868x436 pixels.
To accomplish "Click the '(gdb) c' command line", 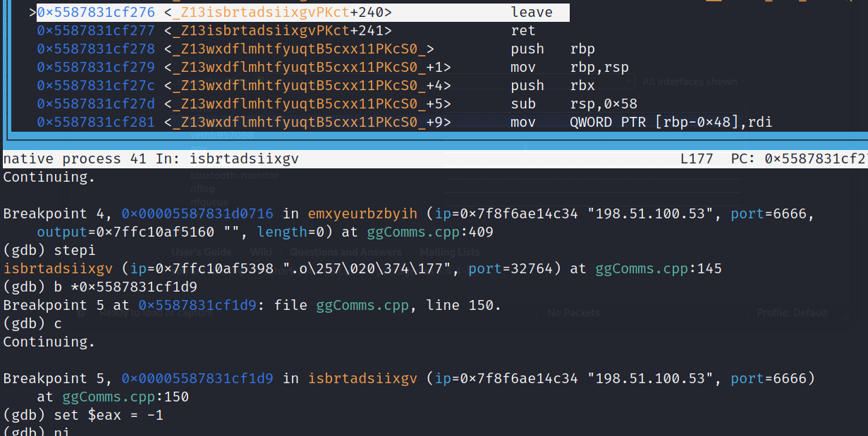I will click(32, 323).
